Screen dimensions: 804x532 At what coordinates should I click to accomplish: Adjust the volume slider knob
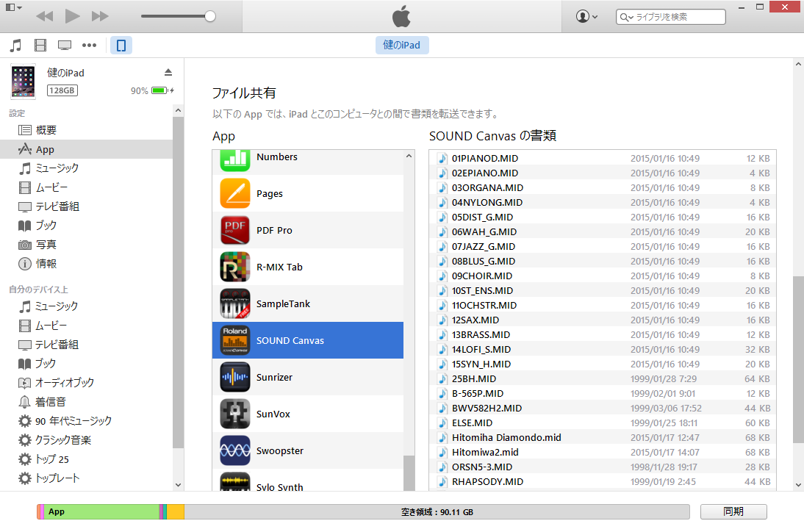tap(209, 16)
